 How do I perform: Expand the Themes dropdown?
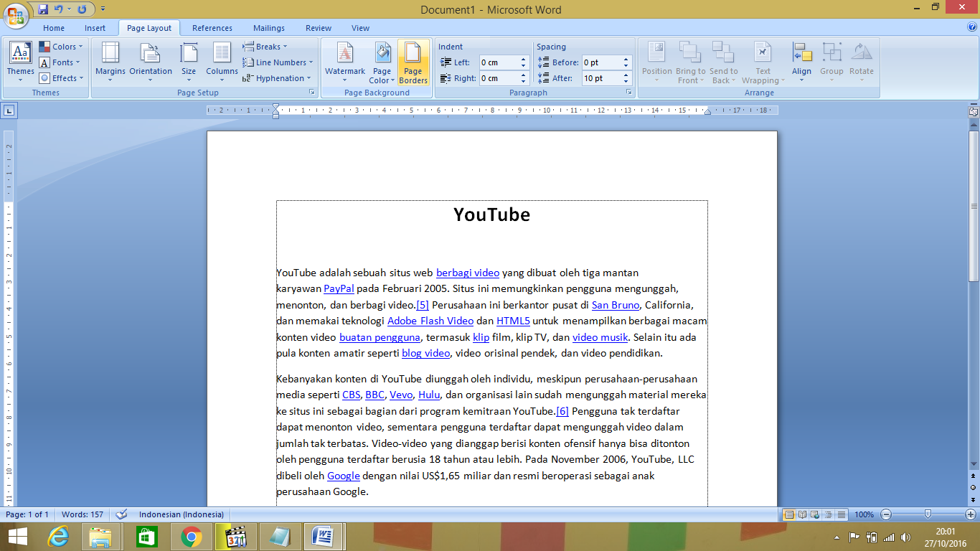point(20,62)
